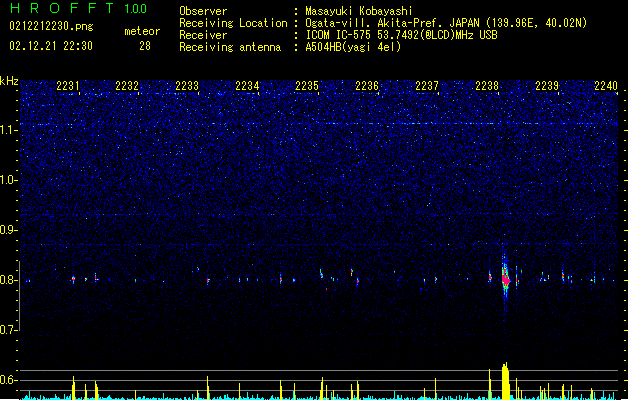
Task: Click the 2240 time marker
Action: point(606,86)
